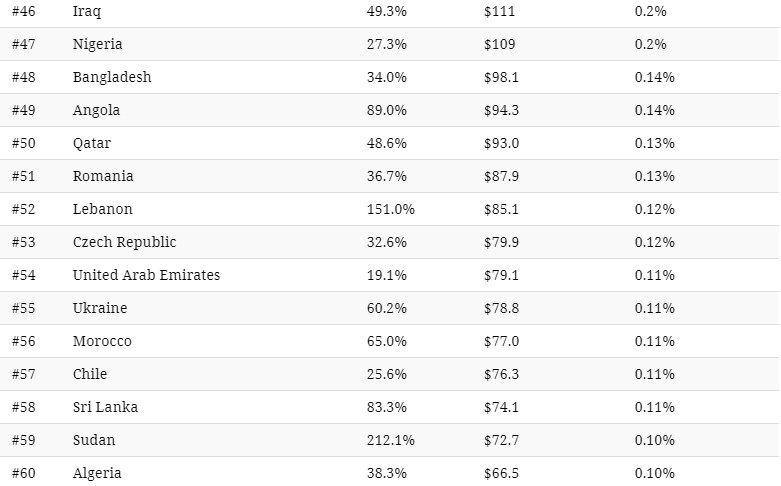Image resolution: width=781 pixels, height=486 pixels.
Task: Select the #50 rank number
Action: (x=25, y=143)
